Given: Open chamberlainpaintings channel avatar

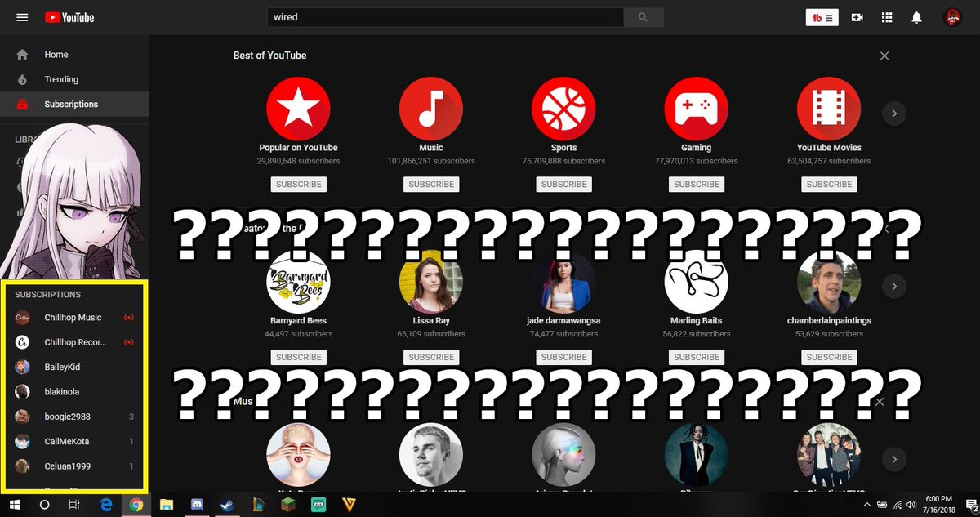Looking at the screenshot, I should click(829, 282).
